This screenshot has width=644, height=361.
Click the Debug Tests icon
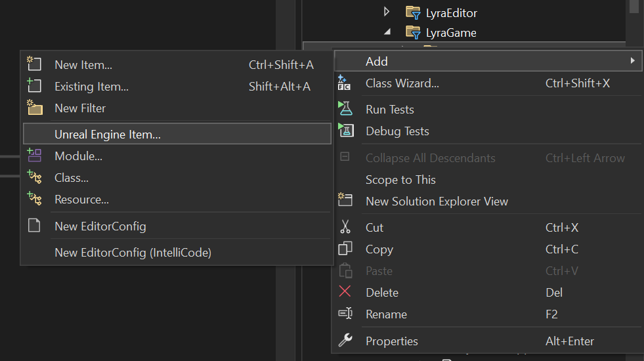[x=345, y=131]
